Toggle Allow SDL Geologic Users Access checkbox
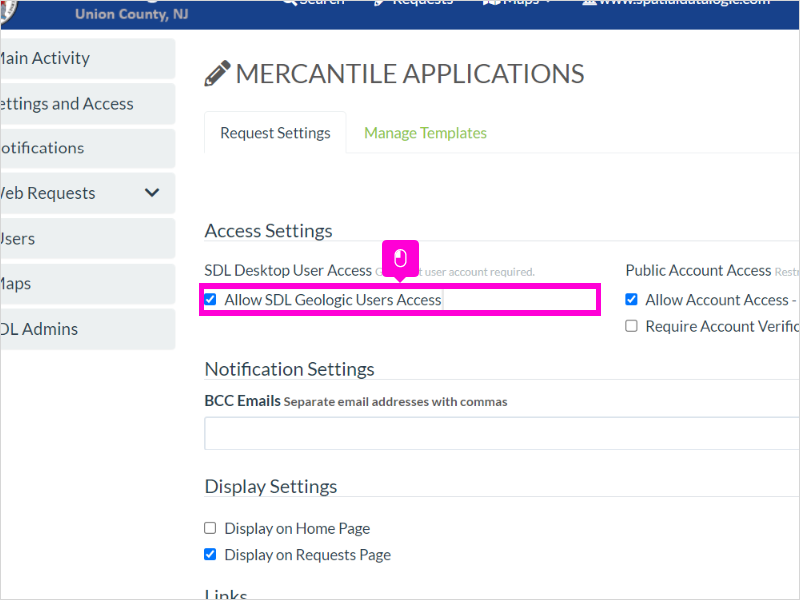This screenshot has width=800, height=600. coord(210,299)
